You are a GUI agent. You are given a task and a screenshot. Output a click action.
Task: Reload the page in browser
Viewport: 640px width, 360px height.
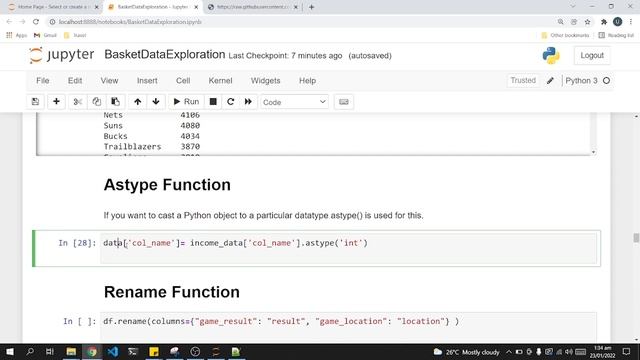pos(36,22)
